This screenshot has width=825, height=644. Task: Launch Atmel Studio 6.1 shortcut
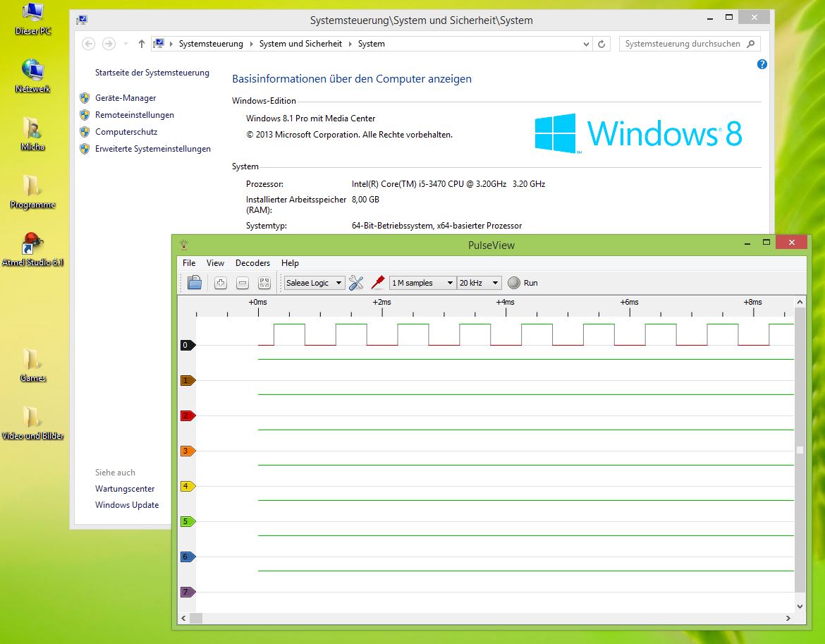pos(32,250)
